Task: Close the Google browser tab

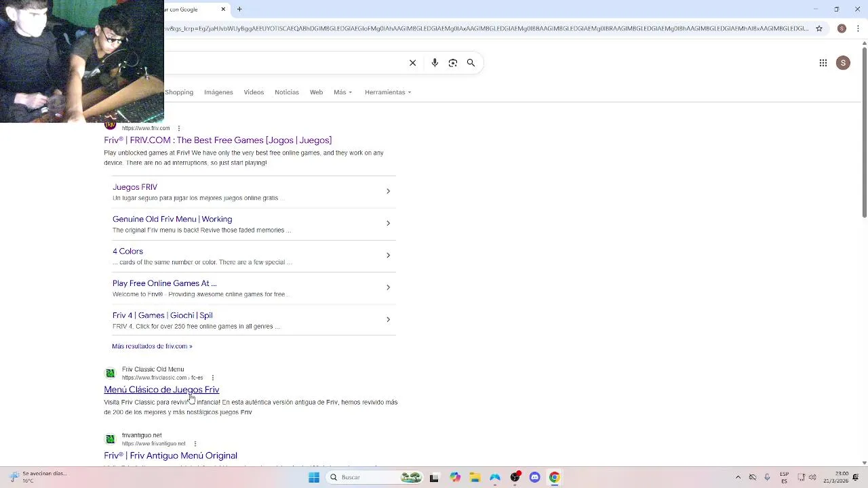Action: (223, 9)
